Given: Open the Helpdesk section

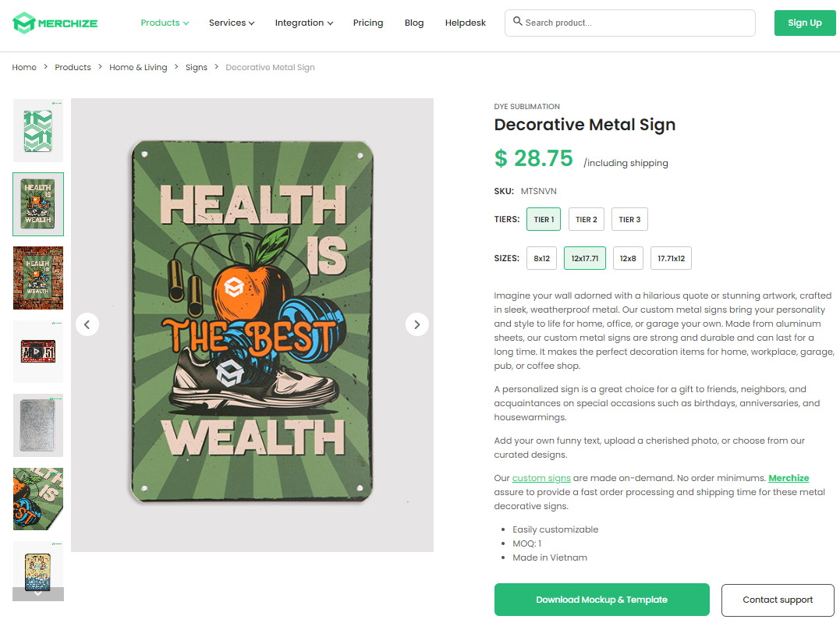Looking at the screenshot, I should tap(465, 23).
